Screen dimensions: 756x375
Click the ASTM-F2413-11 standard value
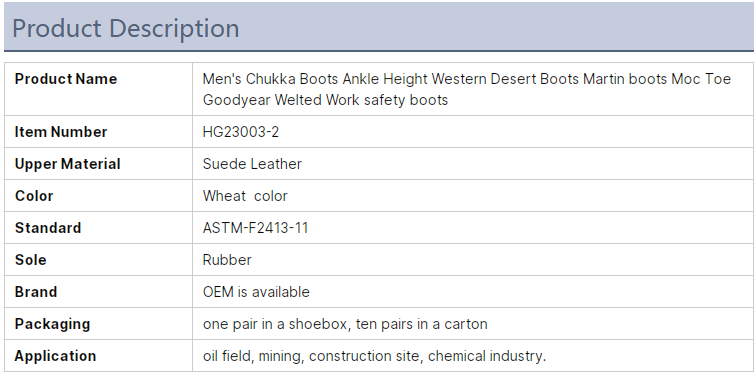click(x=255, y=228)
